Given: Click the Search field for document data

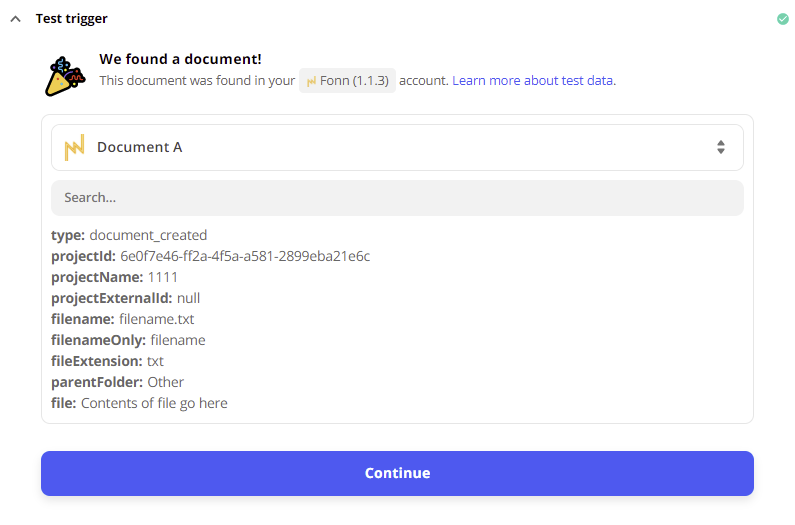Looking at the screenshot, I should point(397,197).
